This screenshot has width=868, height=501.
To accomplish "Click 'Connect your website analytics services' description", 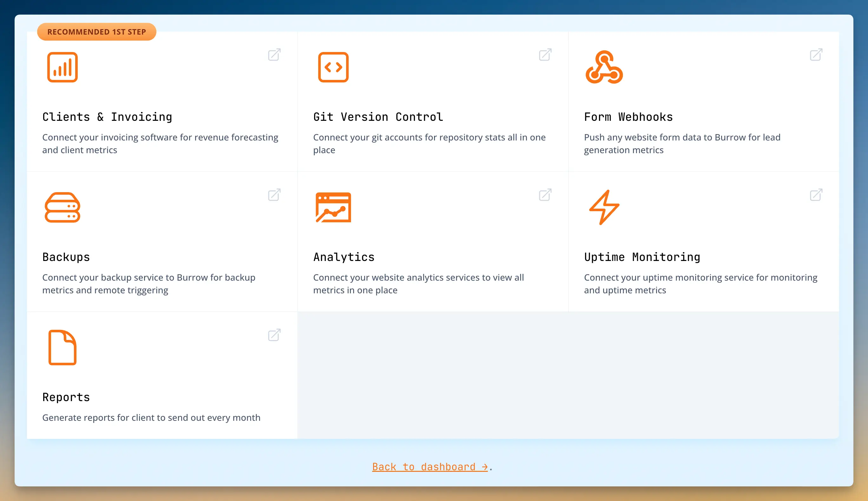I will click(x=418, y=283).
